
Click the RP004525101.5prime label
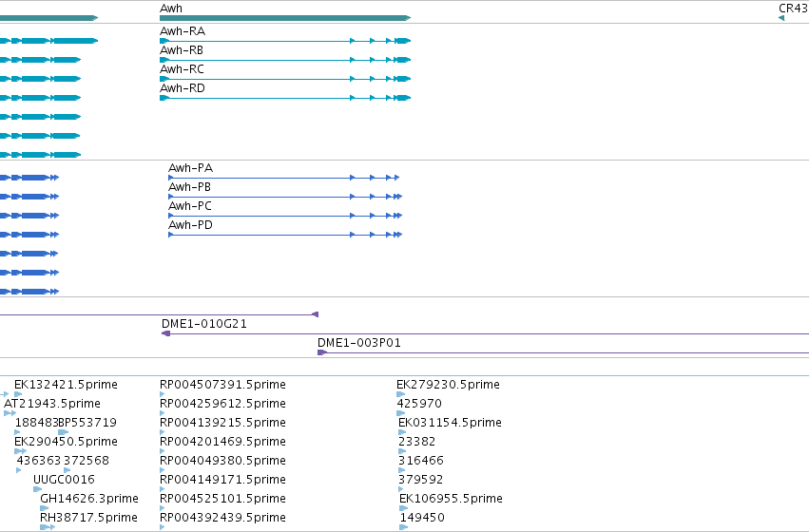pos(222,499)
